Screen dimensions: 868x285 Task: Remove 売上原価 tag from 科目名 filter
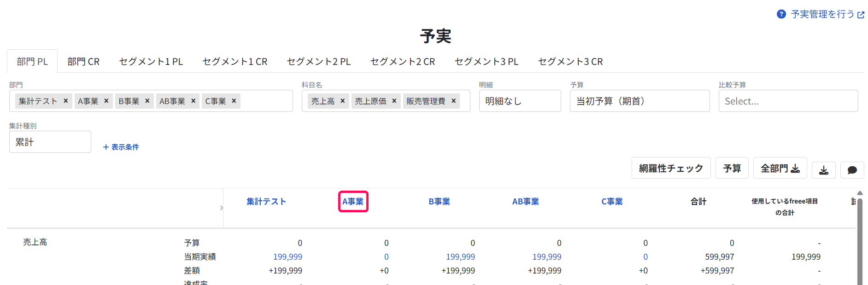(x=394, y=101)
